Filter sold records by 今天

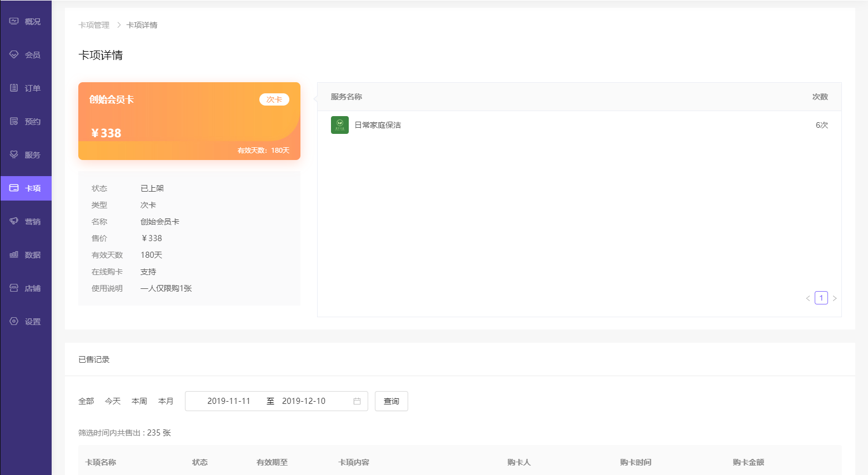coord(113,401)
